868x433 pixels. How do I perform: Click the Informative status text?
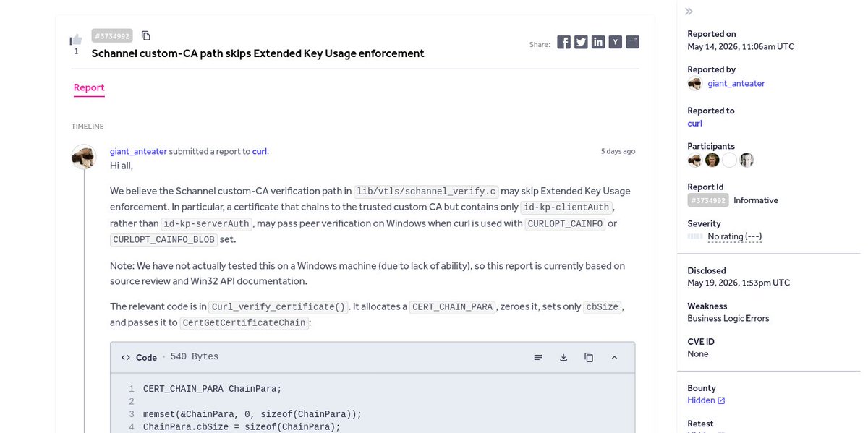(756, 200)
